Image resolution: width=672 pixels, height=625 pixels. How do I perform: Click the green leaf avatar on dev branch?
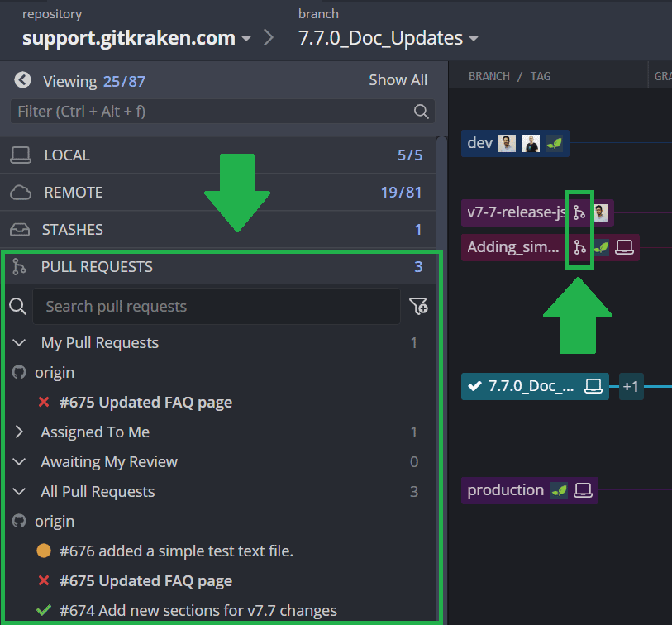point(554,143)
